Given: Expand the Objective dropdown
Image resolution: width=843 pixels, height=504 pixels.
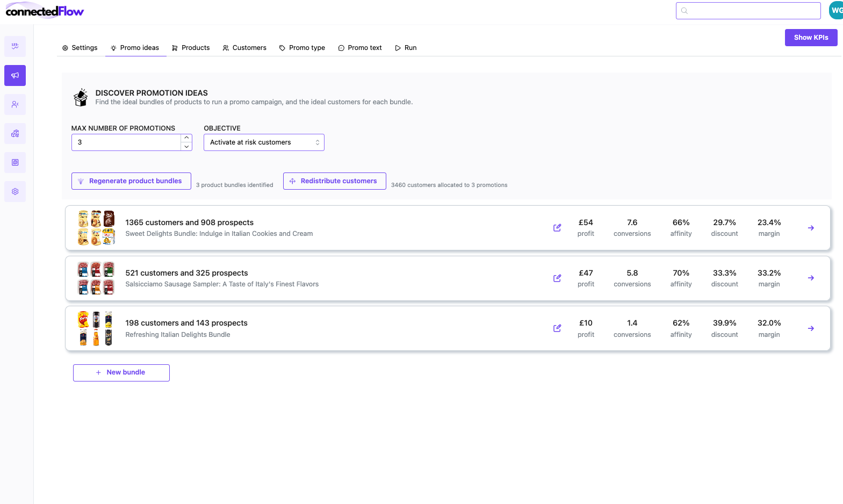Looking at the screenshot, I should coord(264,142).
